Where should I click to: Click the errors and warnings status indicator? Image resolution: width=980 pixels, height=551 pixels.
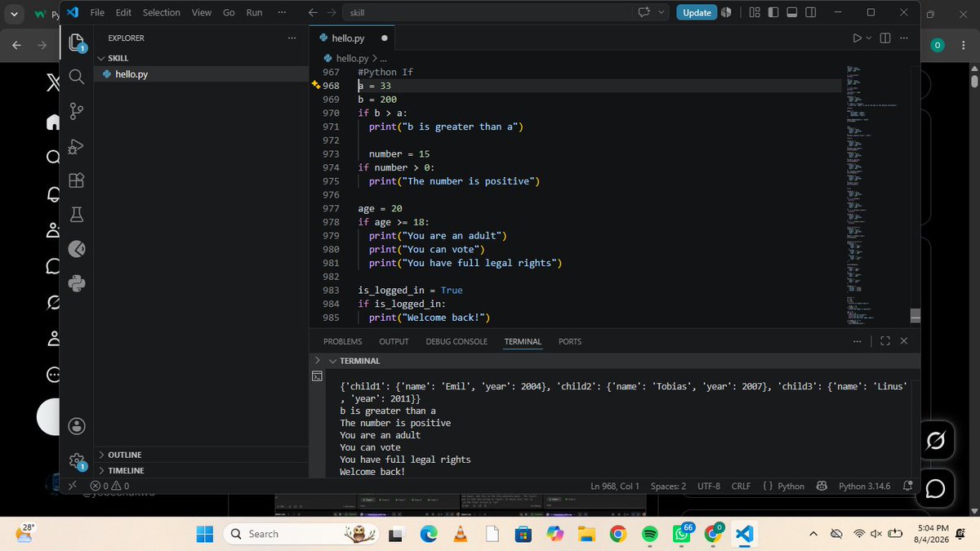coord(109,486)
